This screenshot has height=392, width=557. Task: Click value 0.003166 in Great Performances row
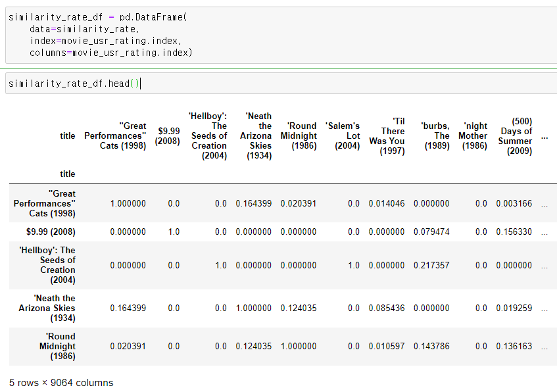tap(514, 204)
